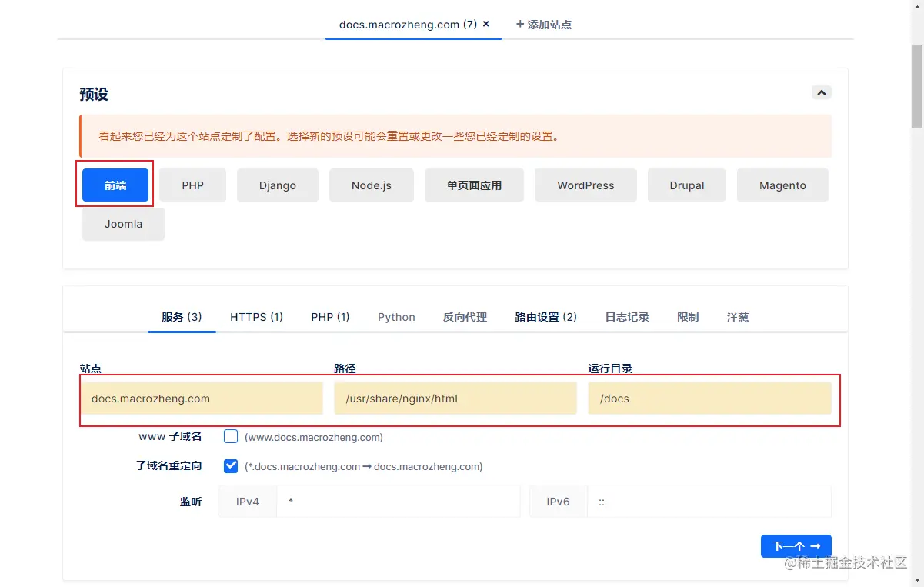Collapse the 预设 section with chevron
Viewport: 924px width, 587px height.
pos(822,93)
